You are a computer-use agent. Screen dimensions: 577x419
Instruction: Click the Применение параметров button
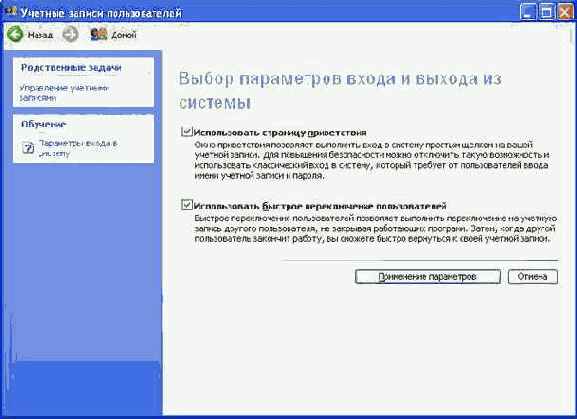point(428,277)
